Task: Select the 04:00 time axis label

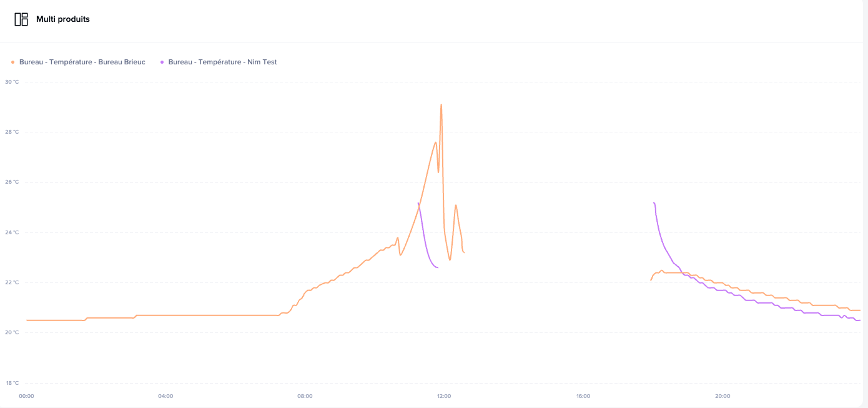Action: pyautogui.click(x=165, y=396)
